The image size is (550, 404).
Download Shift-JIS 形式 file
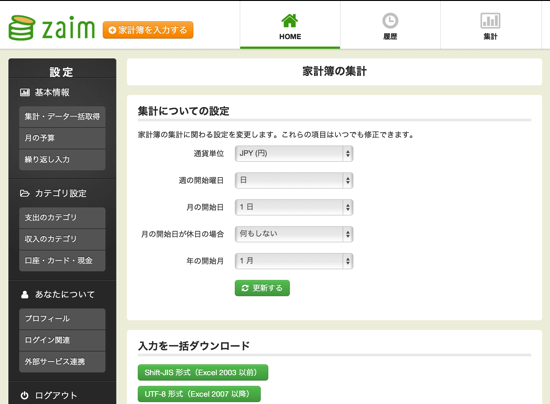click(x=203, y=372)
